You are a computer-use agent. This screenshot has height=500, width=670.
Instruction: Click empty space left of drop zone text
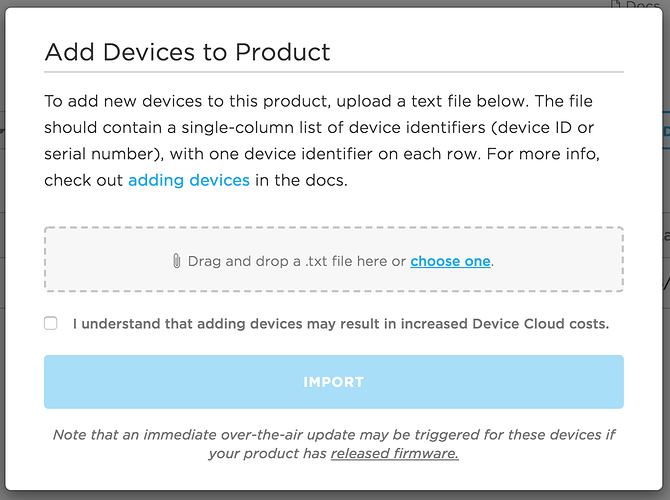click(x=100, y=261)
